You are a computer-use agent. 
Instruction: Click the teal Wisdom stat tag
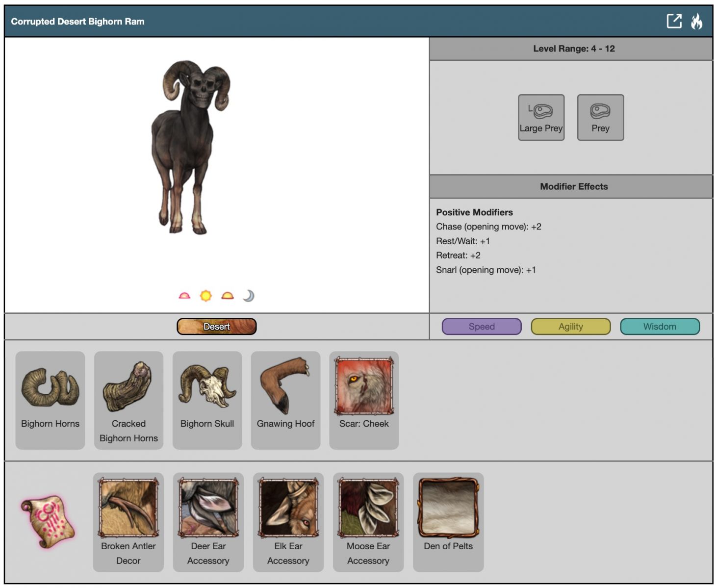point(660,327)
